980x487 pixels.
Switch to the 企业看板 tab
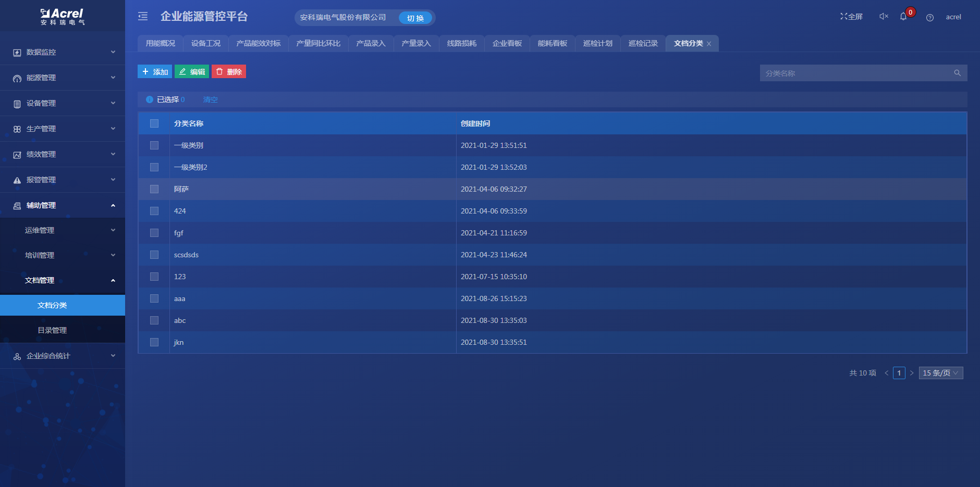(507, 44)
